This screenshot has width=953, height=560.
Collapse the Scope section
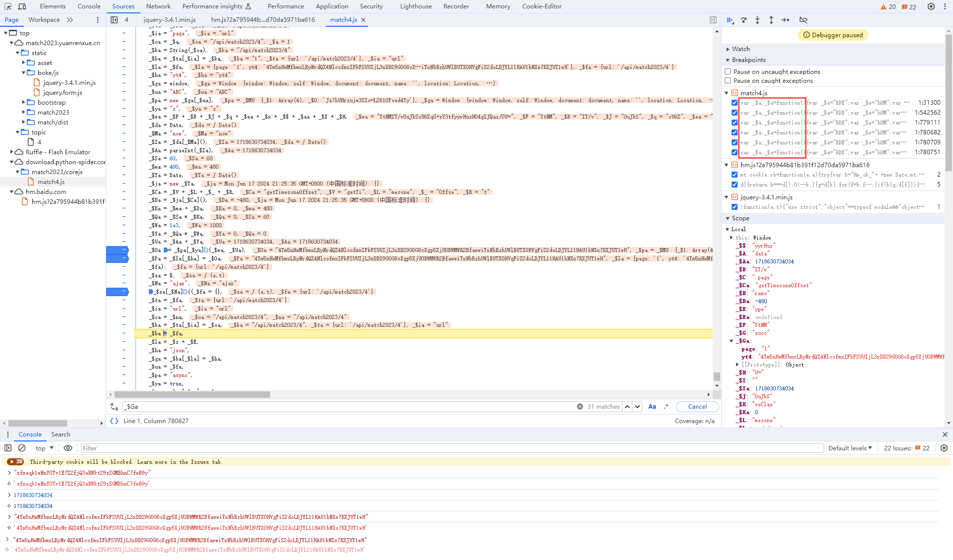pos(728,218)
